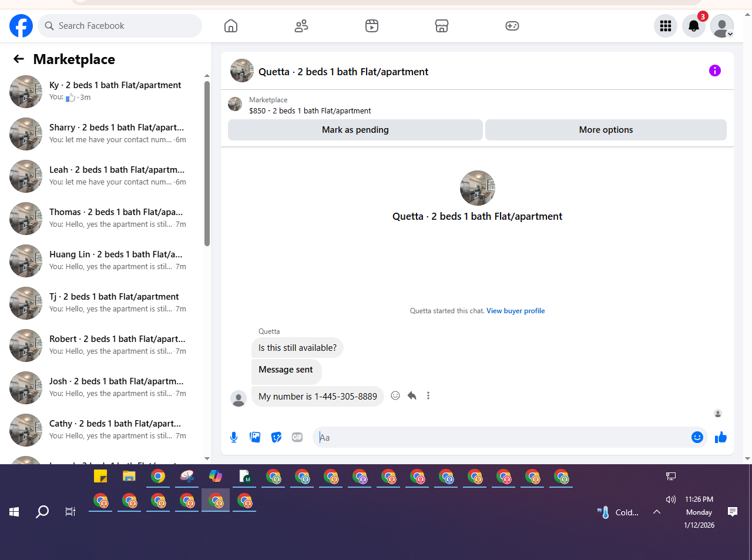Open the Cold weather widget
This screenshot has height=560, width=752.
tap(617, 512)
